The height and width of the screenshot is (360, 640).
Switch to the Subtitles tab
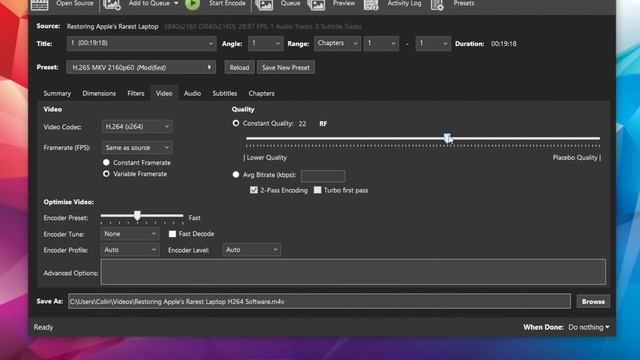(x=224, y=93)
